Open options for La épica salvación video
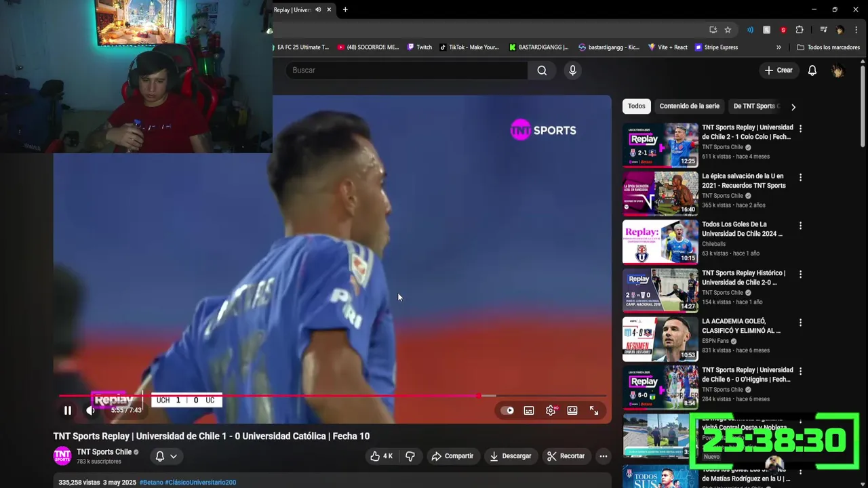 point(800,178)
